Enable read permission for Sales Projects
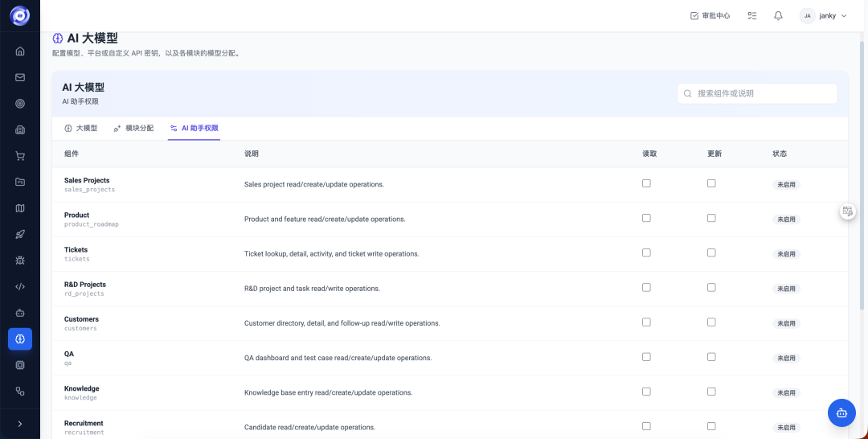Screen dimensions: 868x439 point(646,183)
